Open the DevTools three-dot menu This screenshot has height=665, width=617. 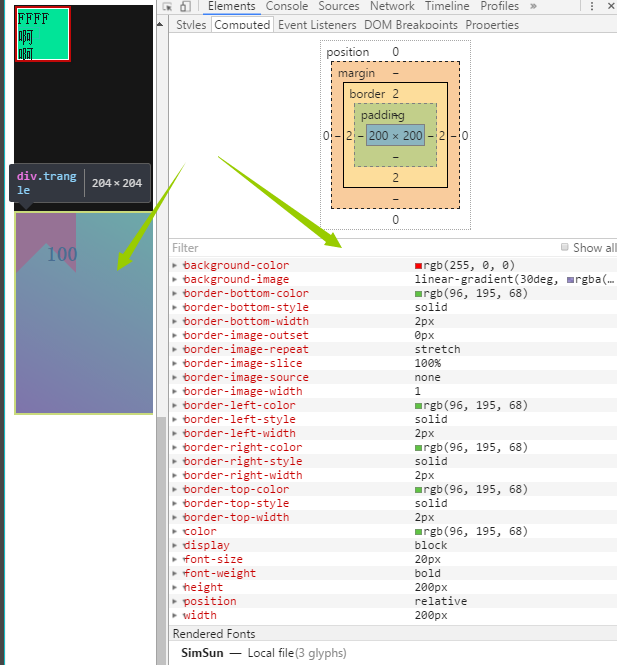(592, 6)
